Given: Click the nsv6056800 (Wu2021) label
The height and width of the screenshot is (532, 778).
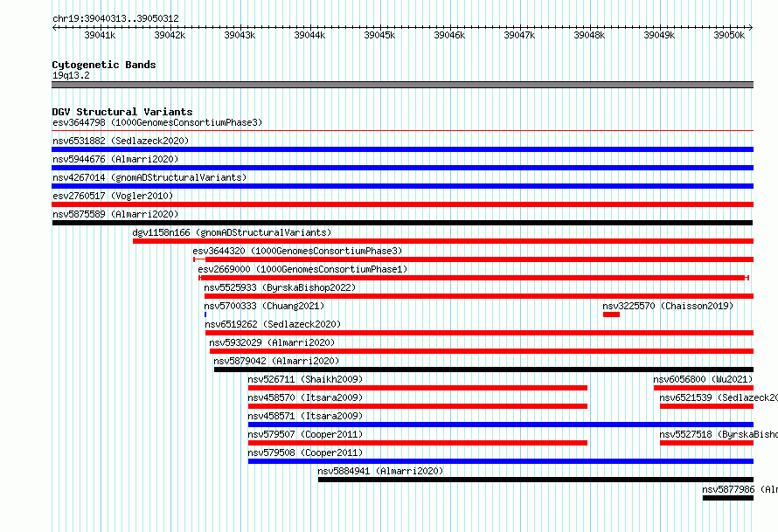Looking at the screenshot, I should (703, 379).
